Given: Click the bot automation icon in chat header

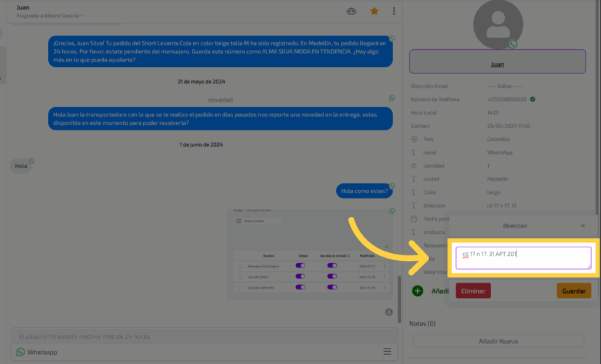Looking at the screenshot, I should [x=352, y=11].
